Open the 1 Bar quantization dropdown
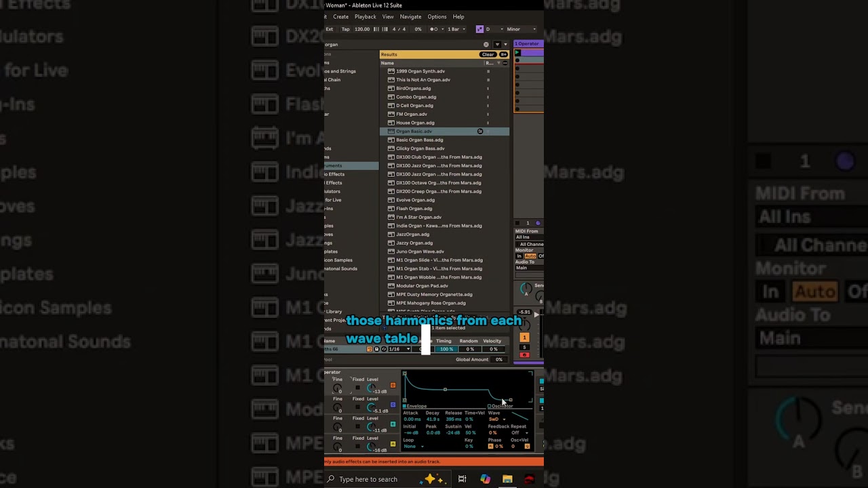The image size is (868, 488). pos(456,29)
